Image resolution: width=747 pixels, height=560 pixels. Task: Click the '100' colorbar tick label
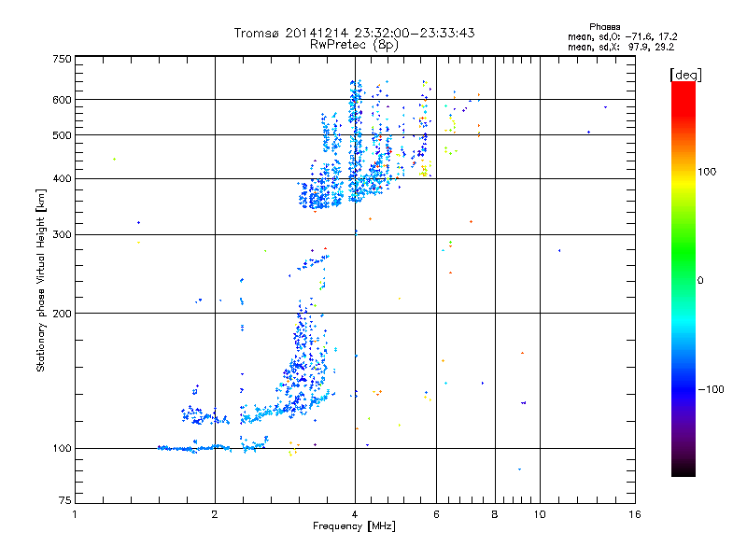click(x=707, y=172)
